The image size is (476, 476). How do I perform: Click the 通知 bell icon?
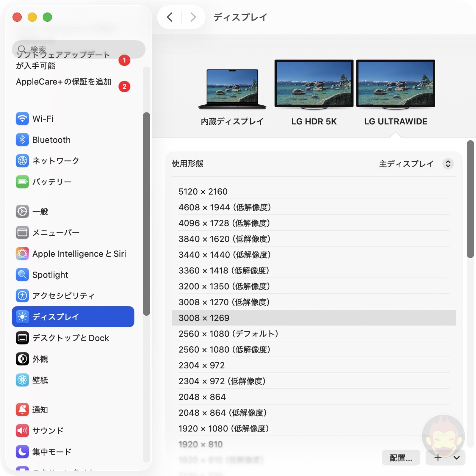click(x=22, y=410)
